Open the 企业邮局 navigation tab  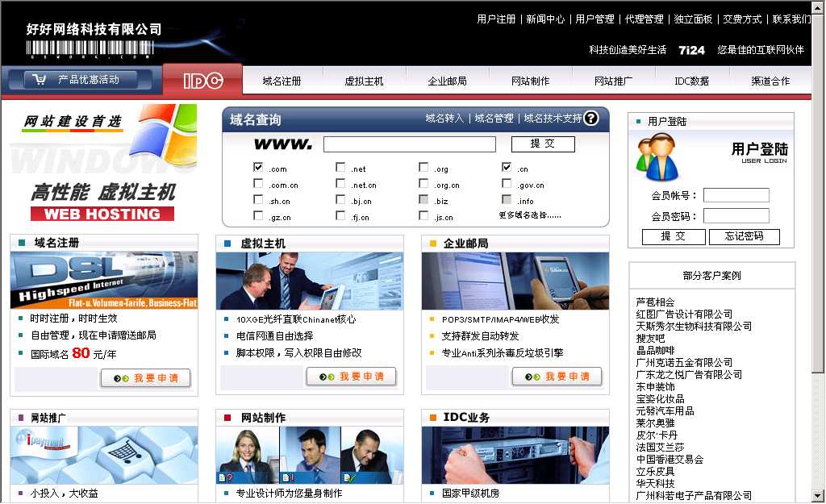point(447,81)
